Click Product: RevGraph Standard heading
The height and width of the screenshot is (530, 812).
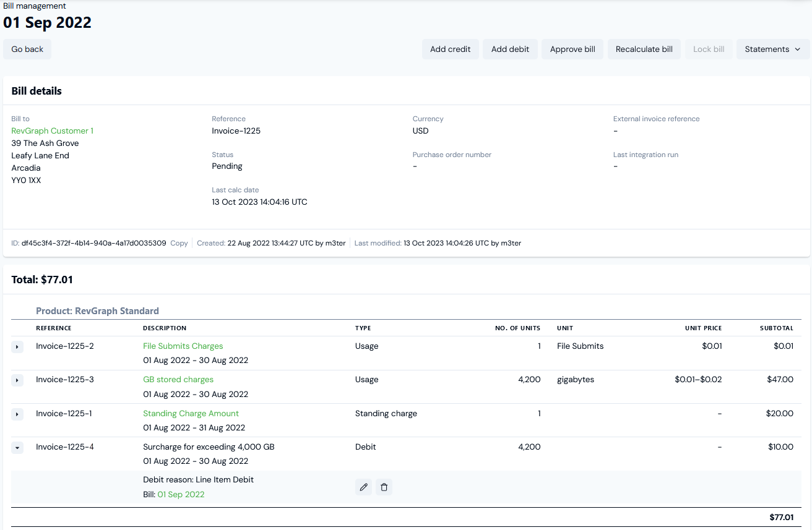click(x=97, y=311)
